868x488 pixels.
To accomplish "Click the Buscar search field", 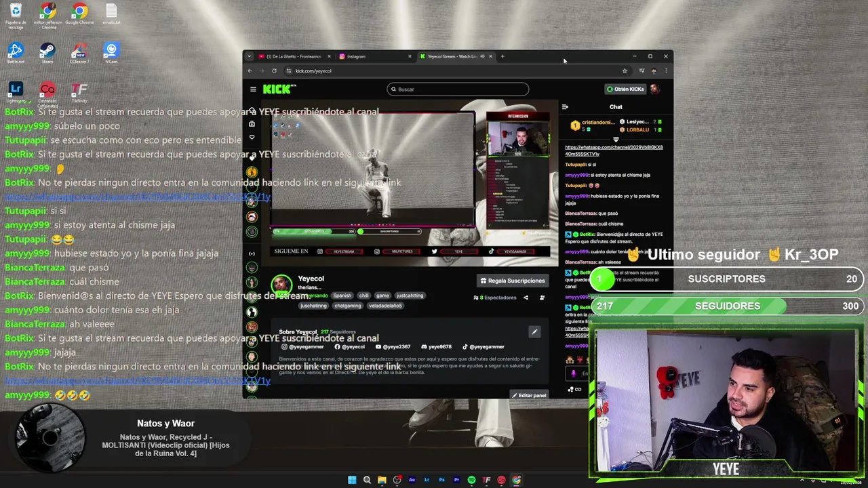I will click(458, 89).
